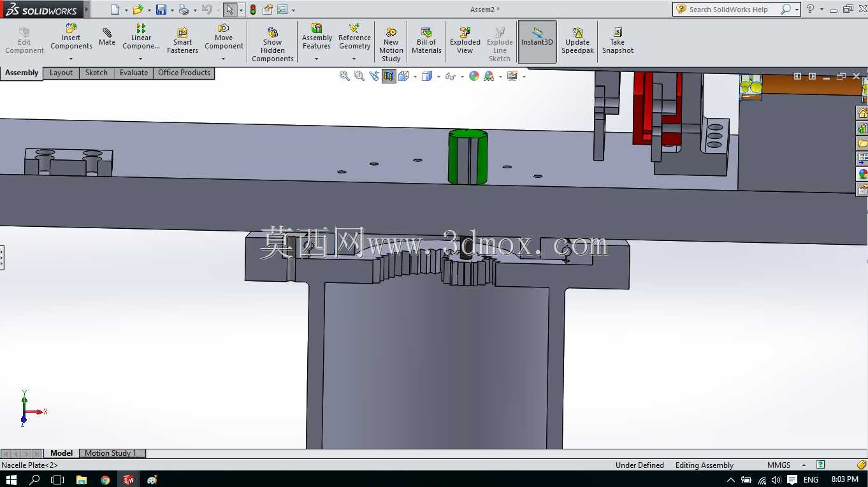Viewport: 868px width, 487px height.
Task: Open the Evaluate tab
Action: [x=134, y=73]
